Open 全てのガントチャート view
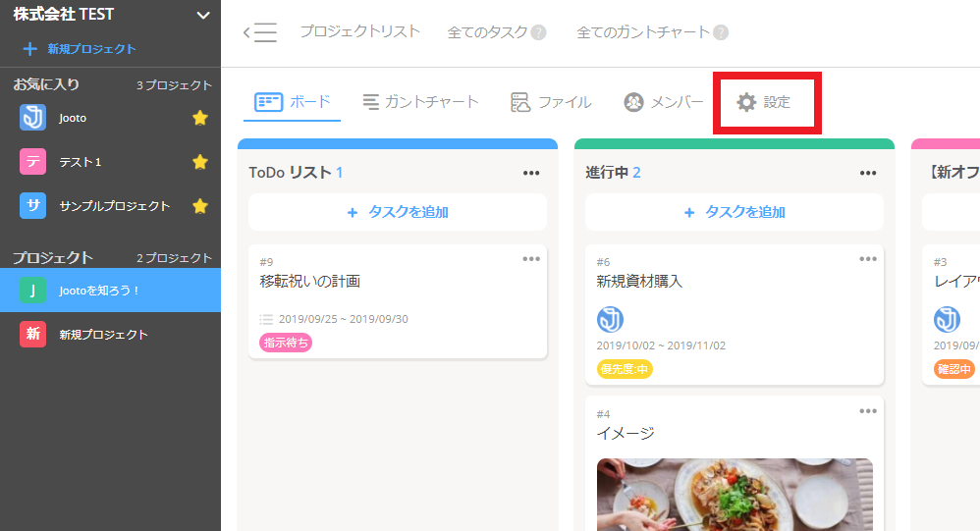The image size is (980, 531). pyautogui.click(x=642, y=32)
